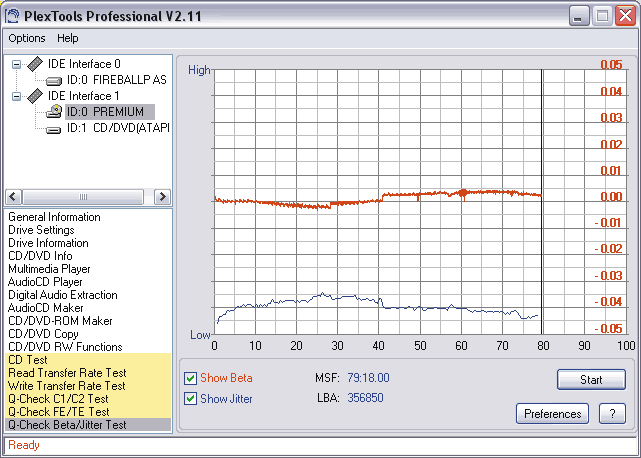Viewport: 641px width, 458px height.
Task: Click the horizontal scrollbar thumb in device tree
Action: pyautogui.click(x=83, y=197)
